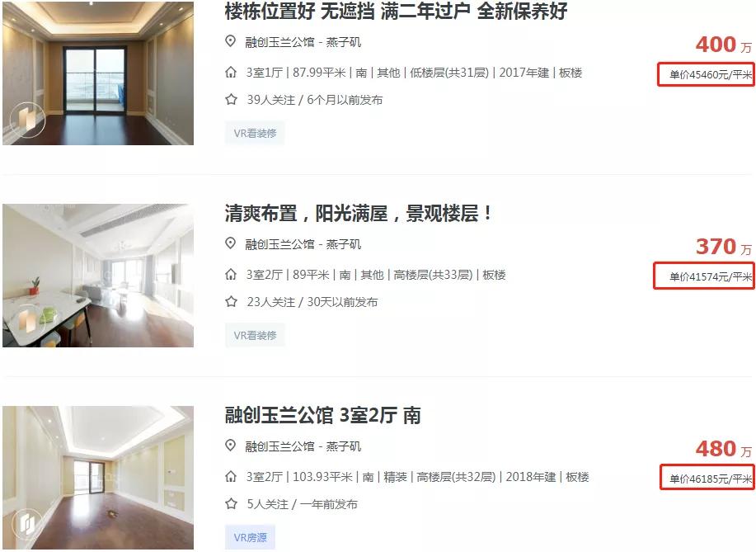The image size is (756, 552).
Task: Click location pin icon of first listing
Action: (x=231, y=41)
